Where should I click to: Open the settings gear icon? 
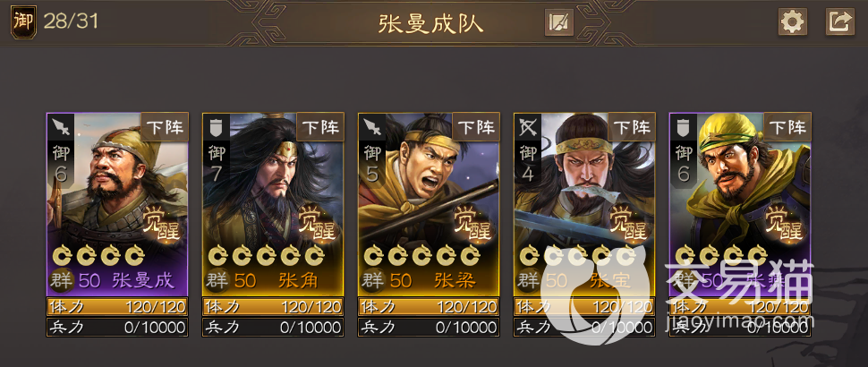pyautogui.click(x=792, y=22)
